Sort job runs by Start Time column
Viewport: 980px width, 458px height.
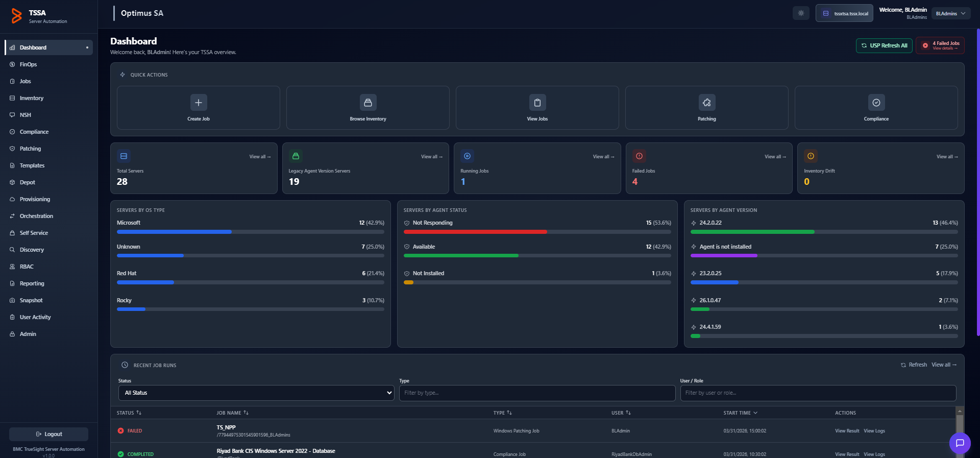coord(740,413)
